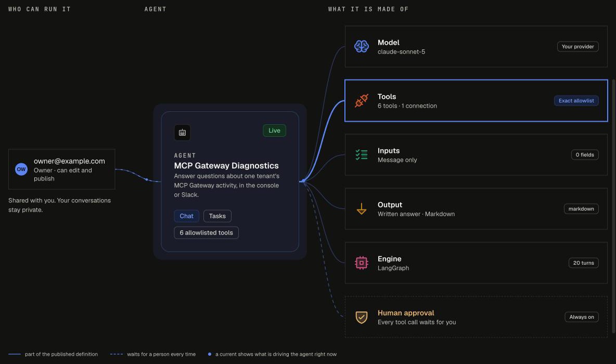This screenshot has width=616, height=364.
Task: Select the Human approval title
Action: coord(406,313)
